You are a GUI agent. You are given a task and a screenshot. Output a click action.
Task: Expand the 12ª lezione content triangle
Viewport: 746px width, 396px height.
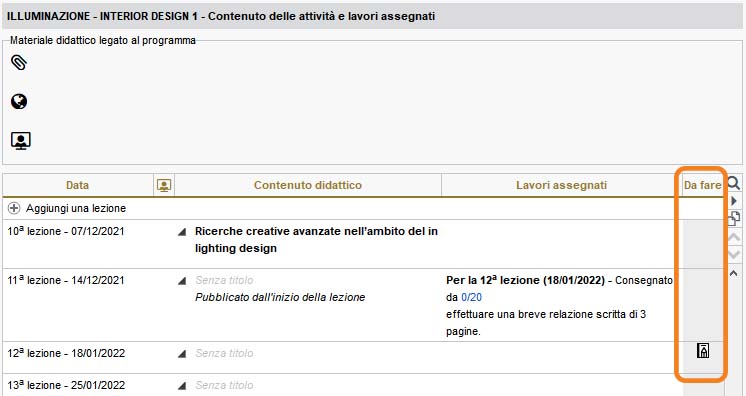182,354
